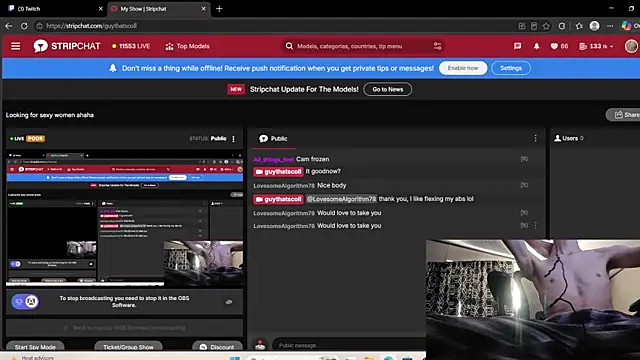Click Settings button in notification banner

(511, 68)
